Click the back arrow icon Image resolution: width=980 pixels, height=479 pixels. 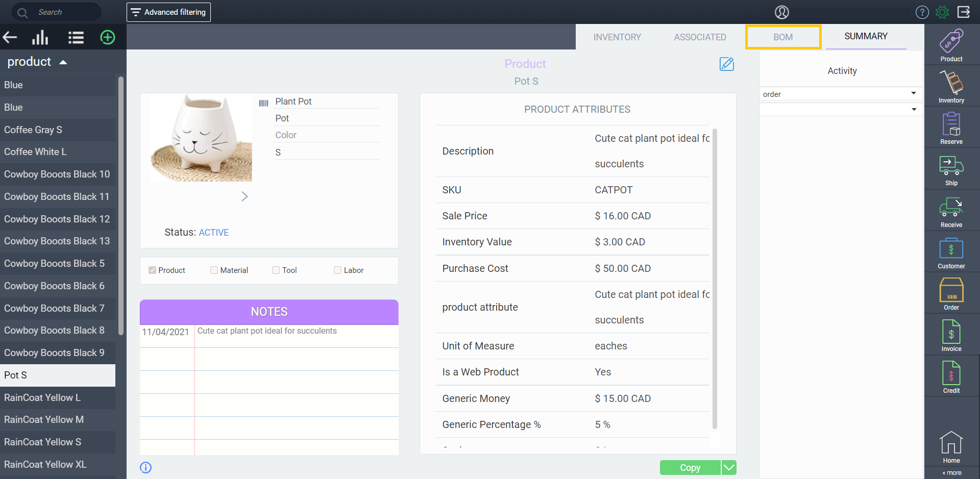[10, 37]
